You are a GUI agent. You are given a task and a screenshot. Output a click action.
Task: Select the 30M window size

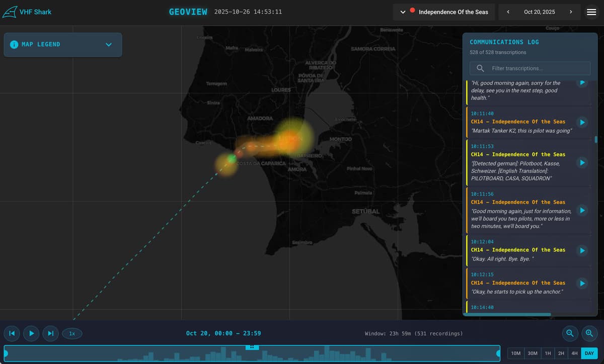tap(533, 353)
